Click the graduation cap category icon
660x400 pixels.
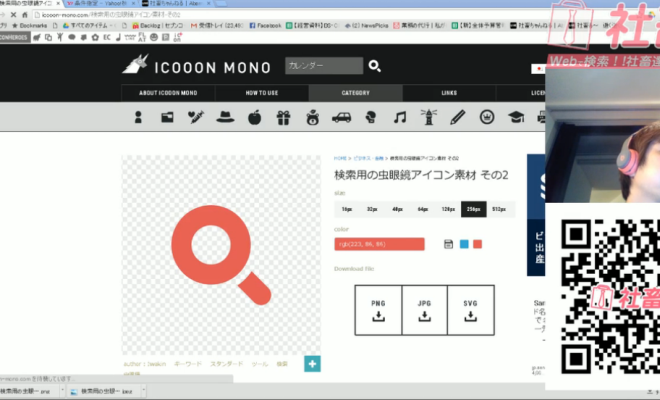516,117
